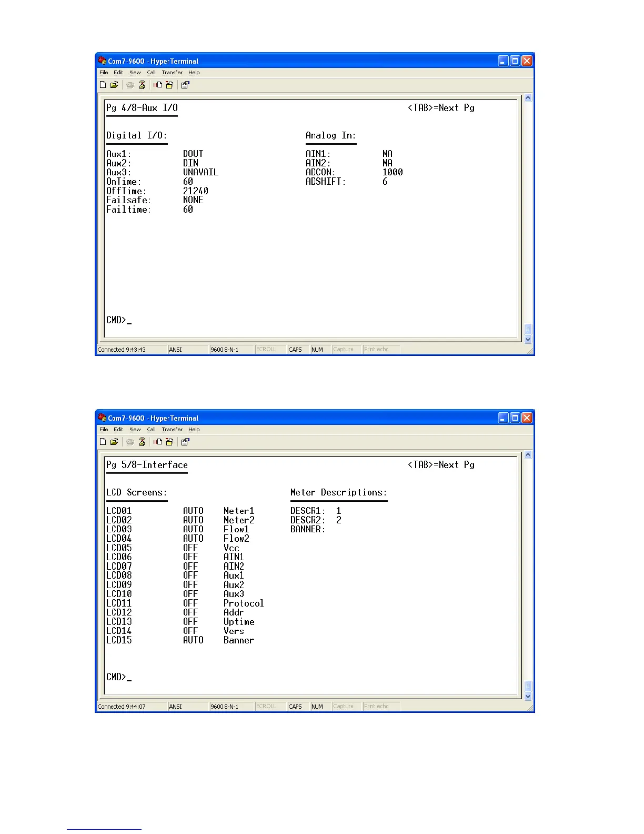Click 'Digital I/O:' heading
Viewport: 644px width, 834px height.
(137, 135)
